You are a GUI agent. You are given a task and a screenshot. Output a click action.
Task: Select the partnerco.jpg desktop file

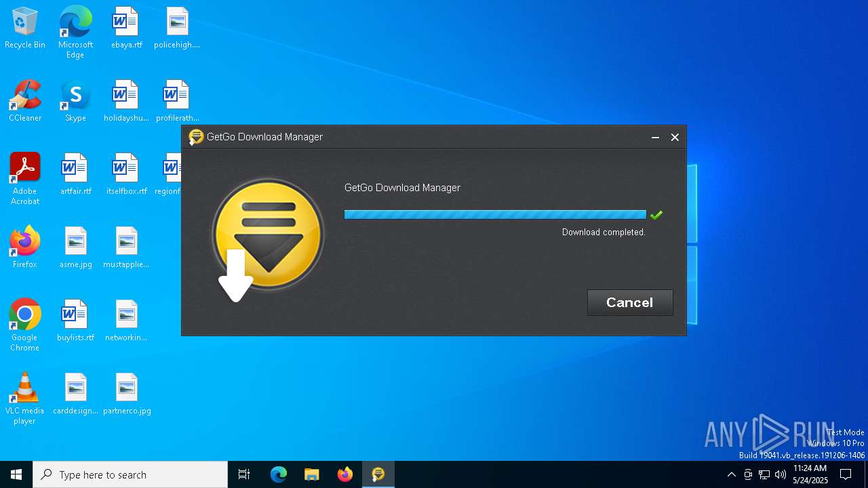point(127,394)
